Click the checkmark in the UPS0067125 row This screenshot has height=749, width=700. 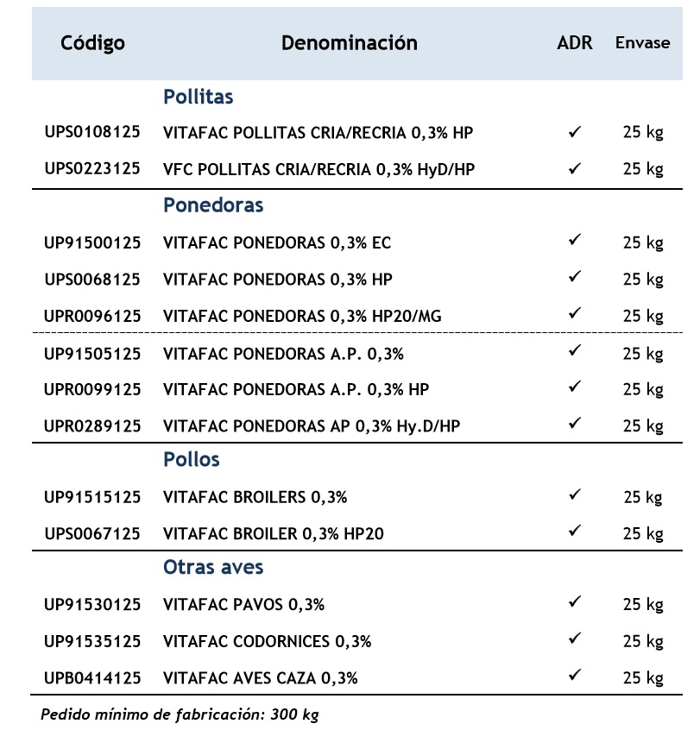(x=574, y=530)
